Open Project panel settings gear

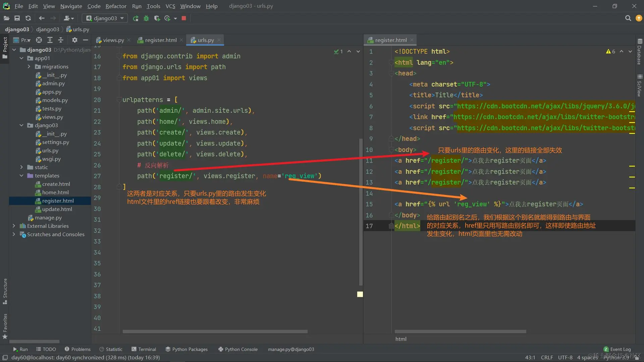pyautogui.click(x=74, y=40)
